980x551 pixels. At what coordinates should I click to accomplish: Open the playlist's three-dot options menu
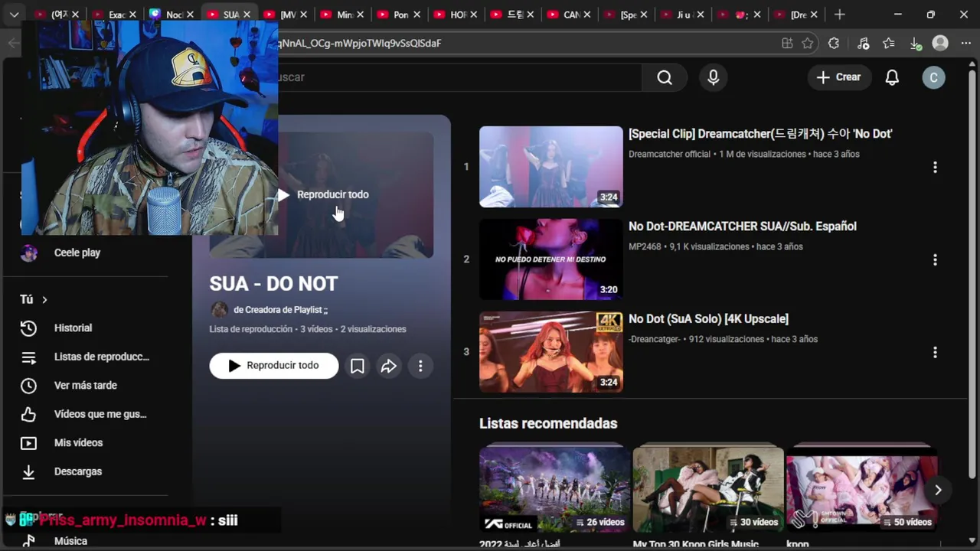pos(420,366)
